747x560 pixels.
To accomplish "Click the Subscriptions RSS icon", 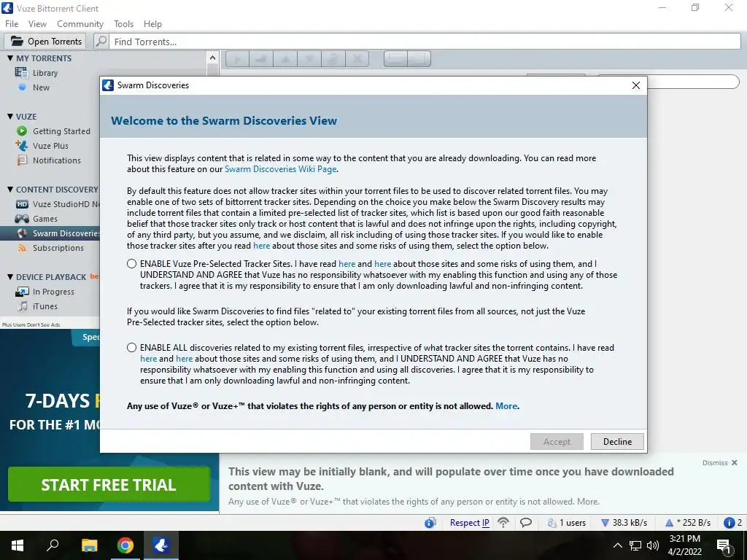I will pos(22,248).
